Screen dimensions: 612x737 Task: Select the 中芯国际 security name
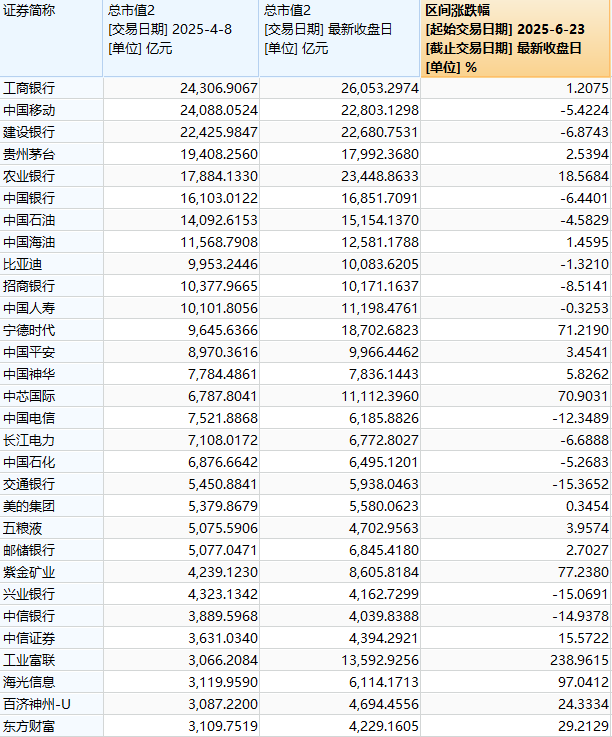coord(29,396)
